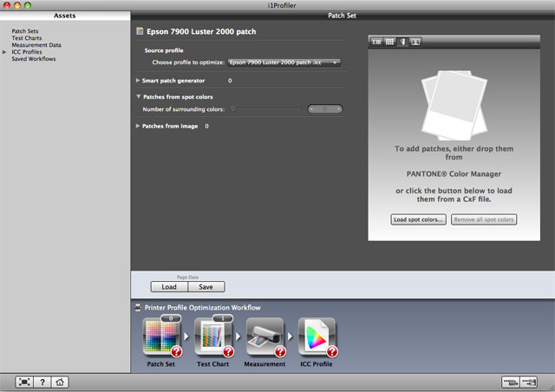Select the spot colors view icon

pos(402,42)
